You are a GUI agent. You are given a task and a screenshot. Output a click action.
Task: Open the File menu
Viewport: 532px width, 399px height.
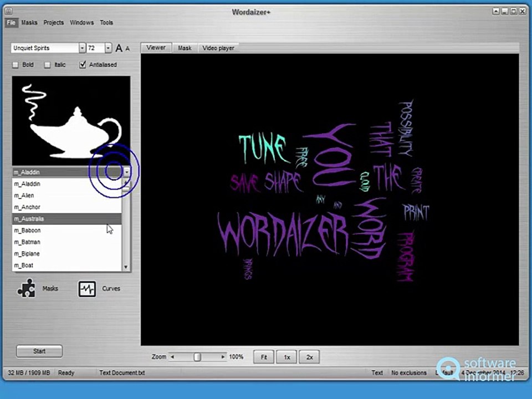[x=11, y=22]
